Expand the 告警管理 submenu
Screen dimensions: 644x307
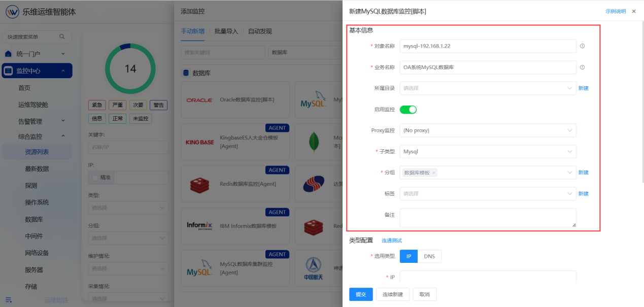point(63,121)
